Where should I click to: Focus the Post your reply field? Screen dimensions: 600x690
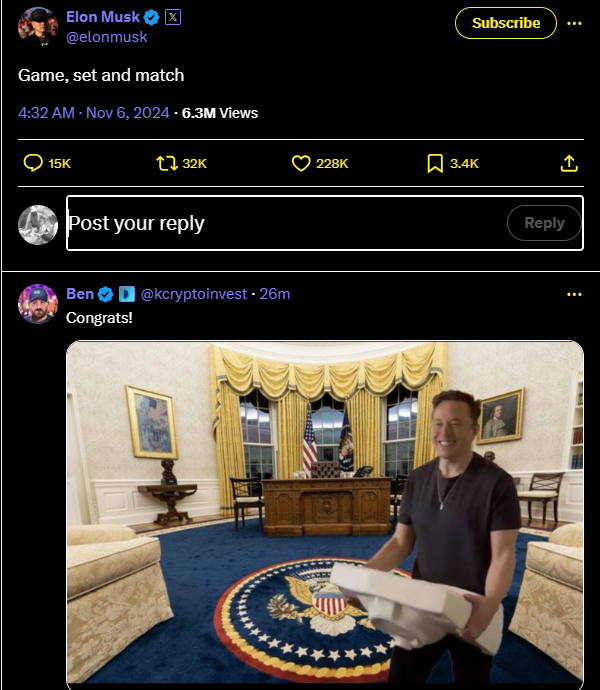[x=286, y=223]
